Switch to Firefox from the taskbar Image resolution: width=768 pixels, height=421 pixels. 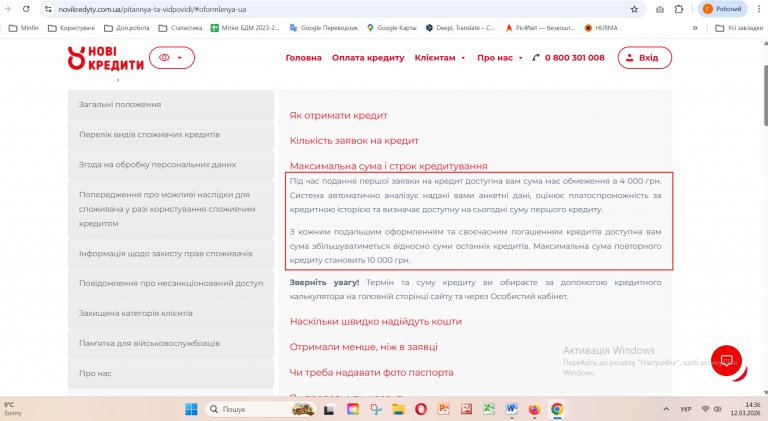pyautogui.click(x=534, y=409)
